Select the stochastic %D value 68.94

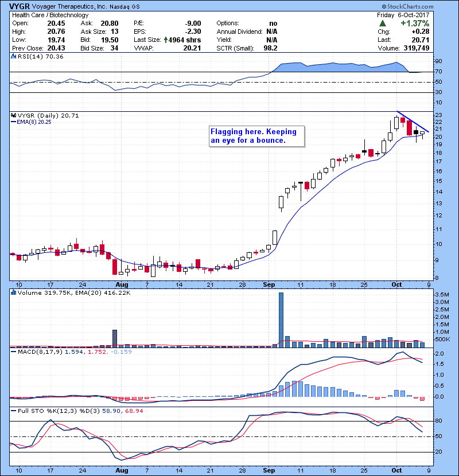pos(134,411)
